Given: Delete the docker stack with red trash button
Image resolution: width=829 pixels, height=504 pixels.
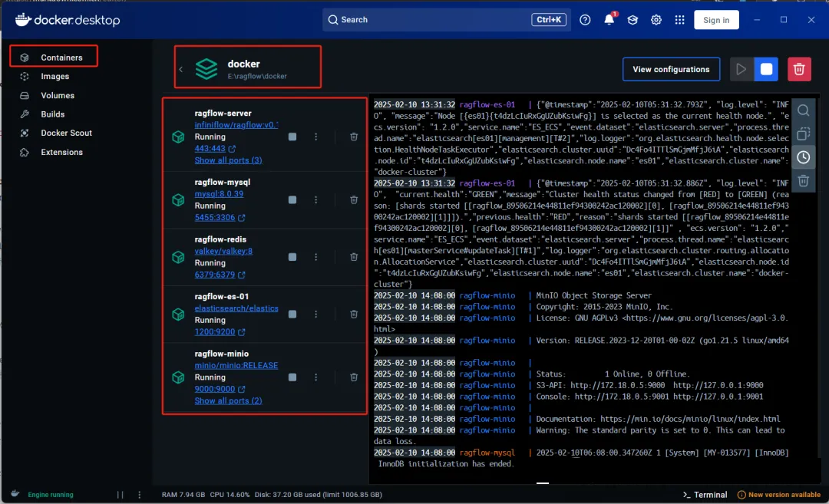Looking at the screenshot, I should pyautogui.click(x=799, y=69).
